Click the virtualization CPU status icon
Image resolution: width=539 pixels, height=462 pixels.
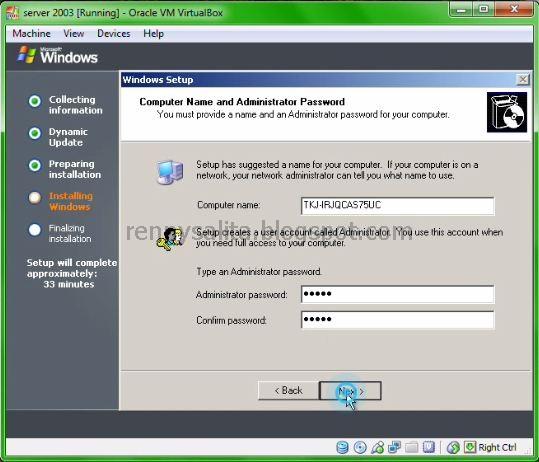(429, 447)
